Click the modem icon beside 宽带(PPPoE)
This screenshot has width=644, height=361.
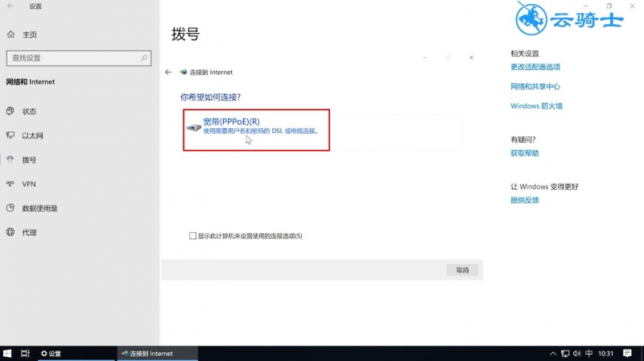193,127
